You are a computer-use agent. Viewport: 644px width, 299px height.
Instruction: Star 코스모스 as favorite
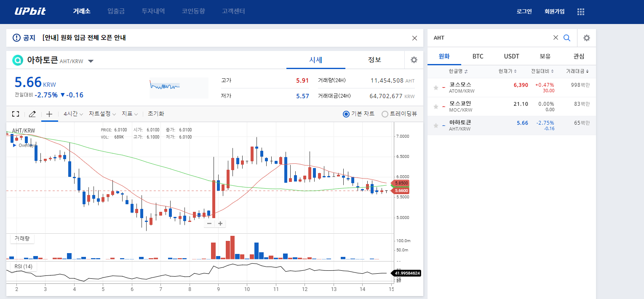point(436,88)
